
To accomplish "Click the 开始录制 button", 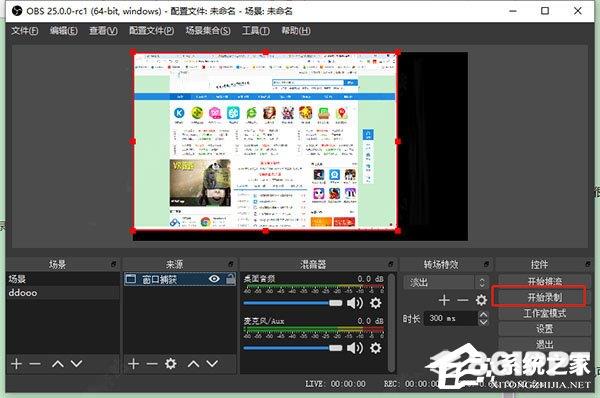I will coord(545,297).
